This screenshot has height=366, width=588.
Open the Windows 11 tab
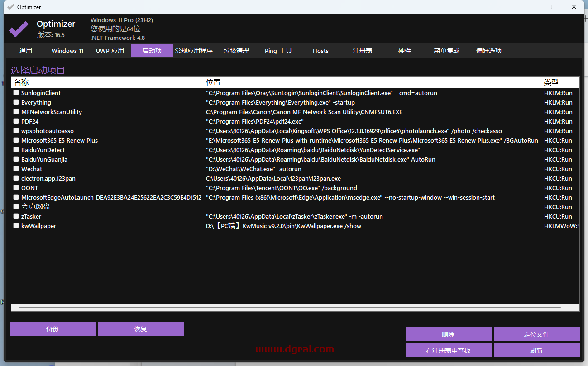pyautogui.click(x=67, y=51)
